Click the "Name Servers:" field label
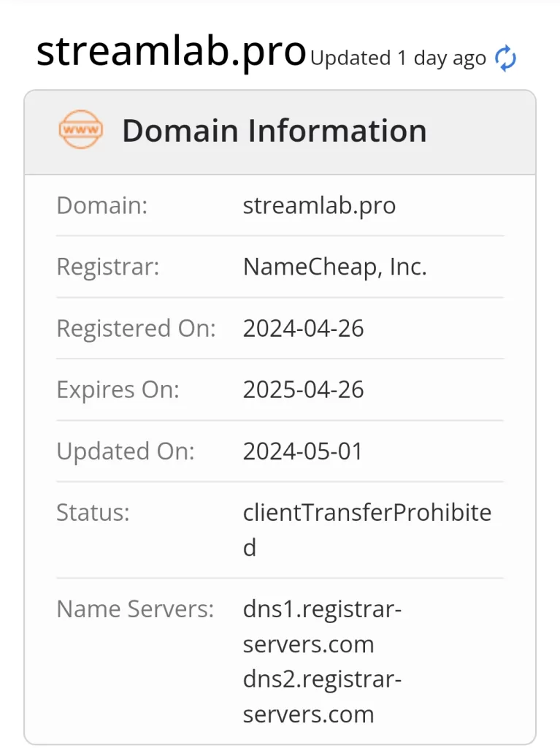The image size is (560, 748). pos(135,608)
